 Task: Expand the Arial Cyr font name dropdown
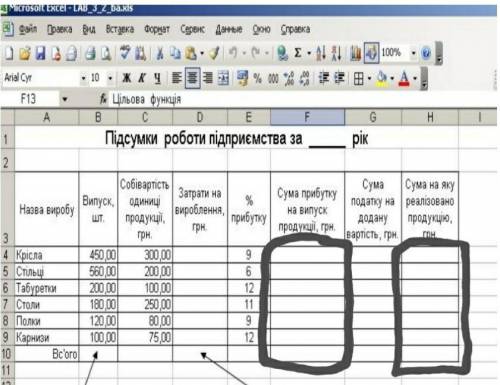tap(83, 79)
